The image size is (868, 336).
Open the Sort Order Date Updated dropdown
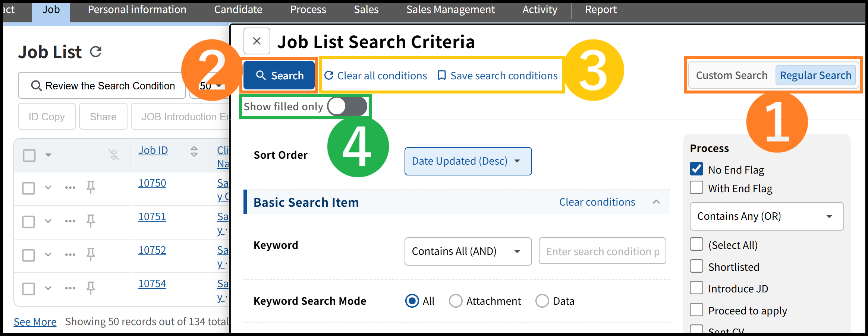[468, 161]
